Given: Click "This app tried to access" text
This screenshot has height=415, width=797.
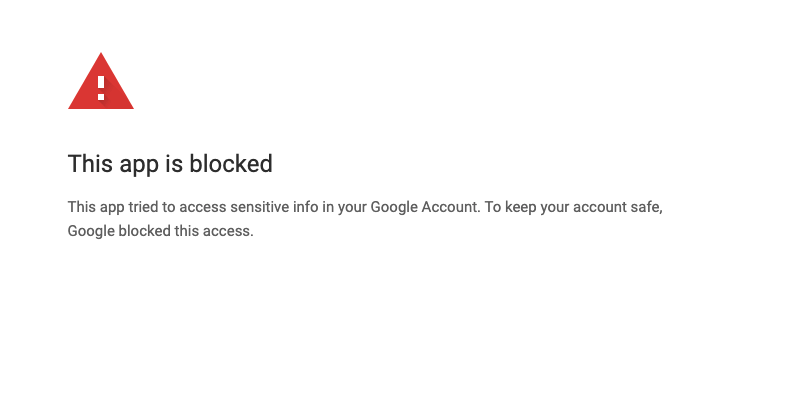Looking at the screenshot, I should pyautogui.click(x=140, y=207).
